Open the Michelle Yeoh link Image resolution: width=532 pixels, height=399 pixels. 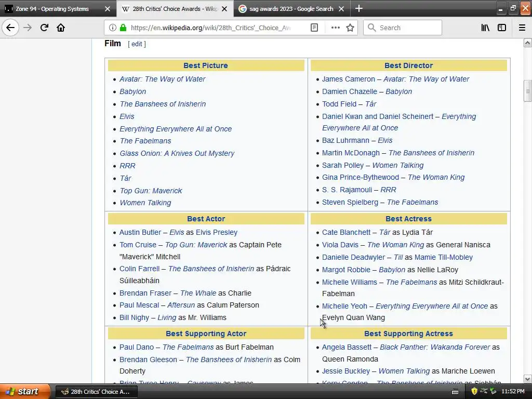point(344,306)
